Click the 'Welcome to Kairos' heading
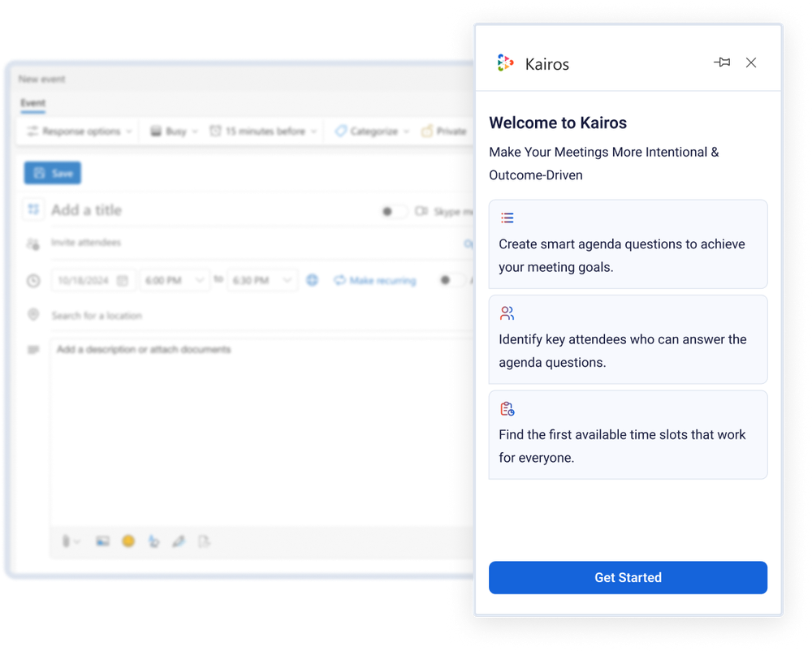812x651 pixels. click(558, 123)
